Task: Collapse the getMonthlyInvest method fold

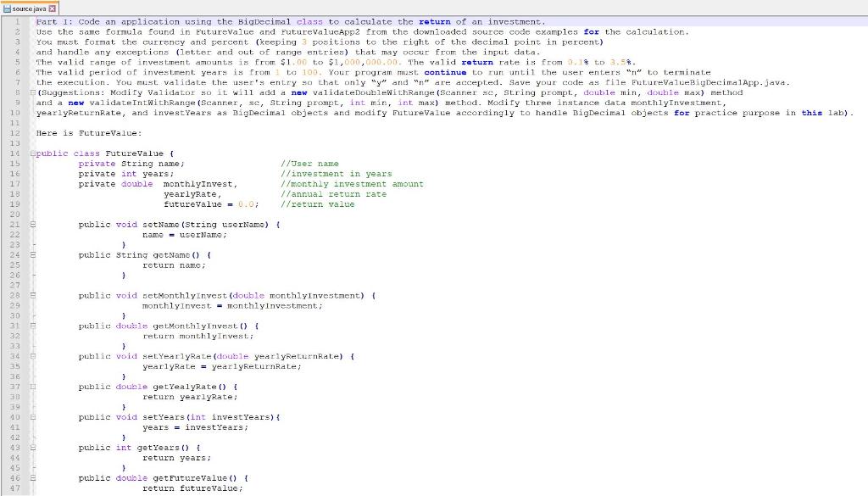Action: point(31,326)
